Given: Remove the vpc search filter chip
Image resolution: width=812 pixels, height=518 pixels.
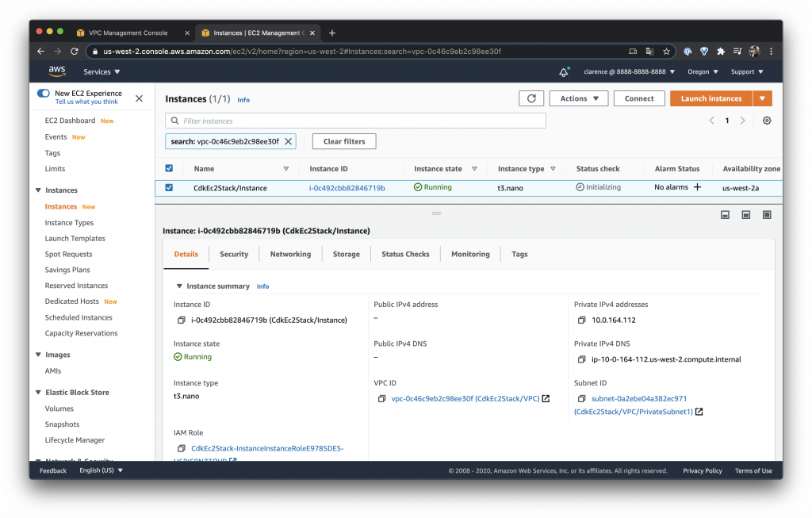Looking at the screenshot, I should pyautogui.click(x=289, y=141).
